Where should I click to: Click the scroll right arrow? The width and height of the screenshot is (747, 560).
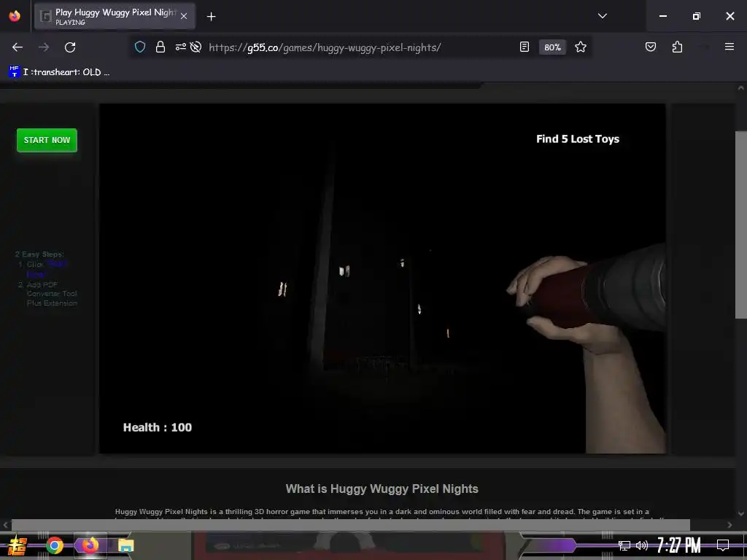point(729,525)
